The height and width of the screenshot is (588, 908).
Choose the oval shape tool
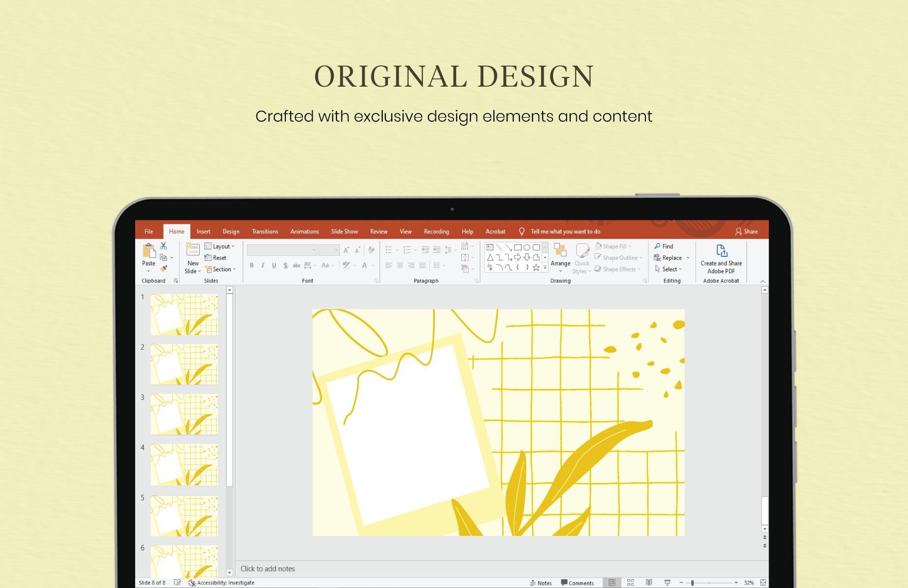tap(527, 248)
